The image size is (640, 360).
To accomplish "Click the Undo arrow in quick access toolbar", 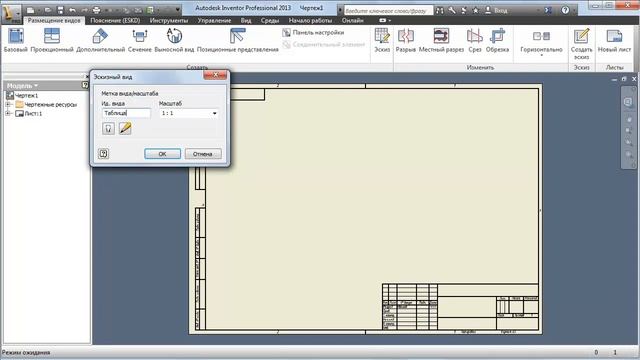I will pyautogui.click(x=72, y=10).
